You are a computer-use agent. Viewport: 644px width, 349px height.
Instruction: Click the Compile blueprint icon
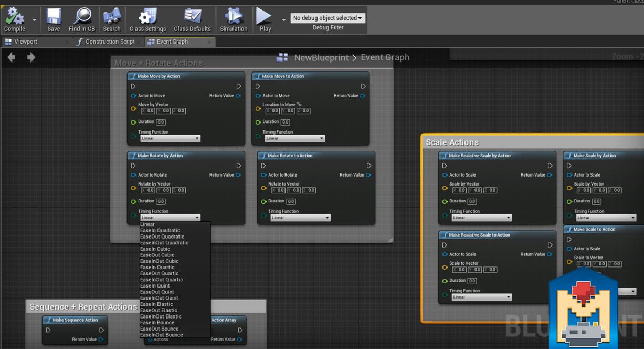[x=14, y=19]
